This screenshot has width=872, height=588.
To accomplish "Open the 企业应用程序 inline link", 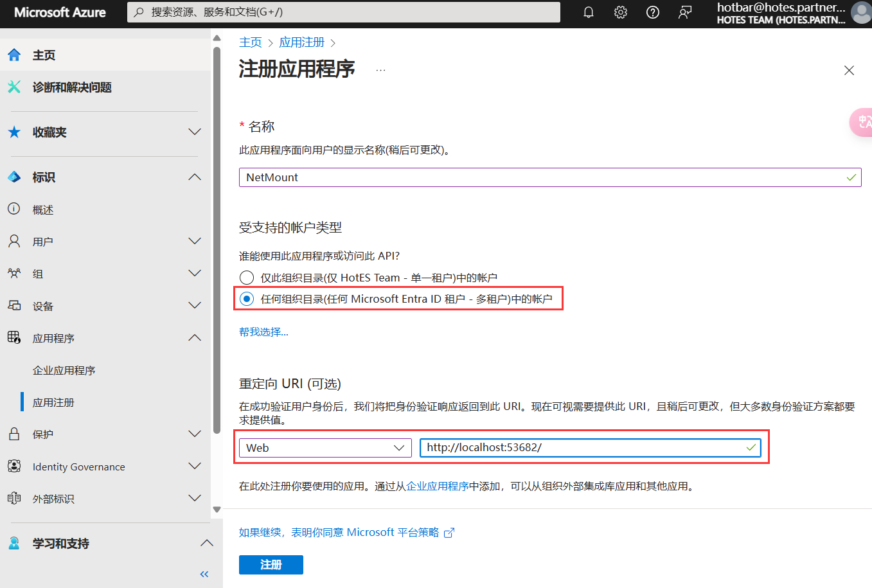I will pos(438,486).
